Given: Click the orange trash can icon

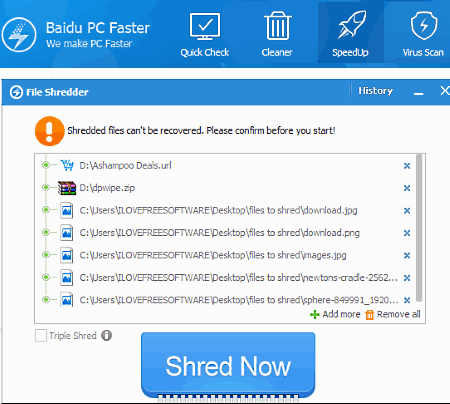Looking at the screenshot, I should click(x=369, y=315).
